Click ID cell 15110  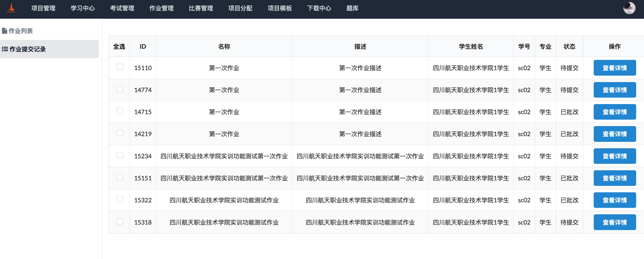[x=143, y=68]
